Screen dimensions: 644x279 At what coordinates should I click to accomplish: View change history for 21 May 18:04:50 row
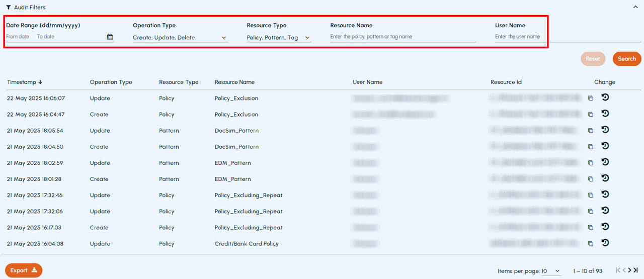coord(605,146)
